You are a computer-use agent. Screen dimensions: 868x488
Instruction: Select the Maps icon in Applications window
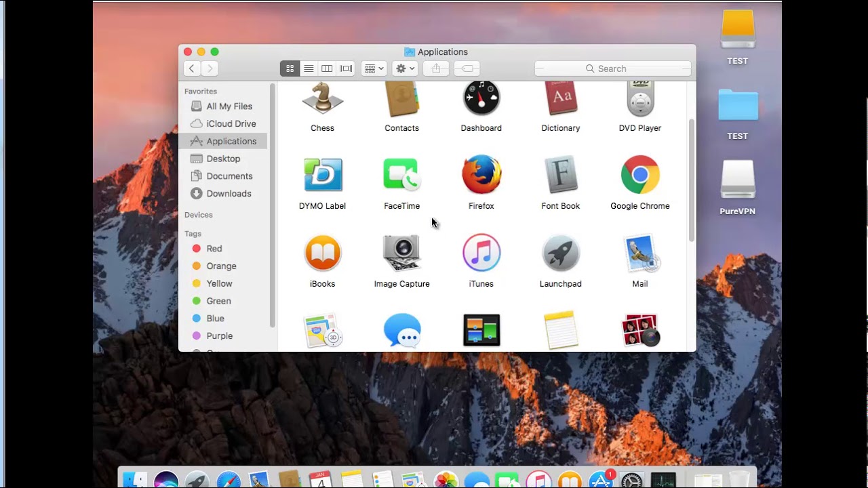323,331
